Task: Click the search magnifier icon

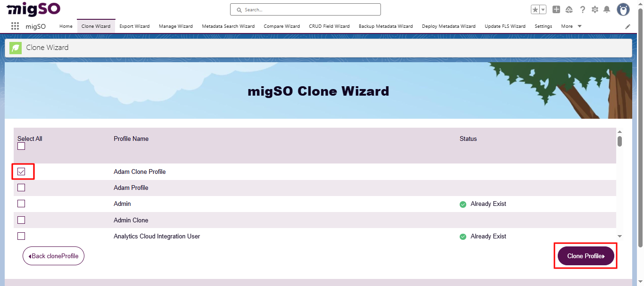Action: tap(239, 9)
